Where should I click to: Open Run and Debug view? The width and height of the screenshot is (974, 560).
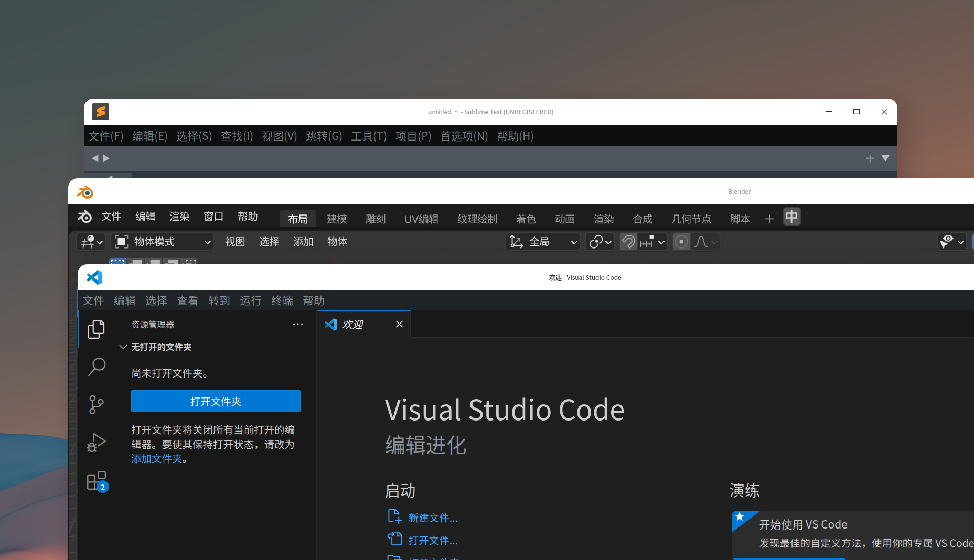coord(97,443)
